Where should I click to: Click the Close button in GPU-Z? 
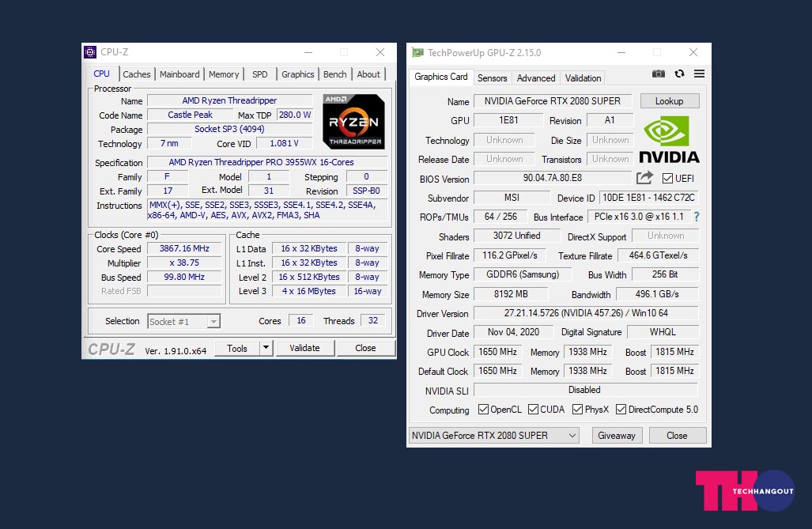[678, 435]
